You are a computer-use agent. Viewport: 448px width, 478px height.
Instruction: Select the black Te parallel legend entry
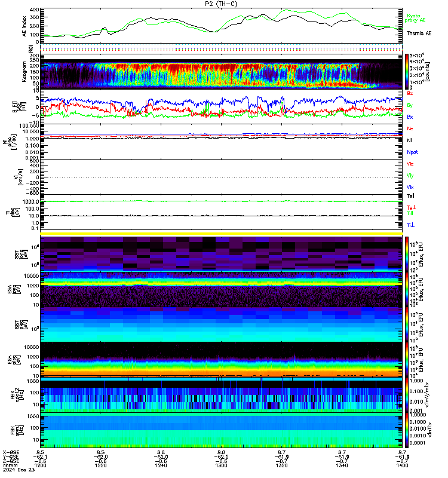click(410, 196)
